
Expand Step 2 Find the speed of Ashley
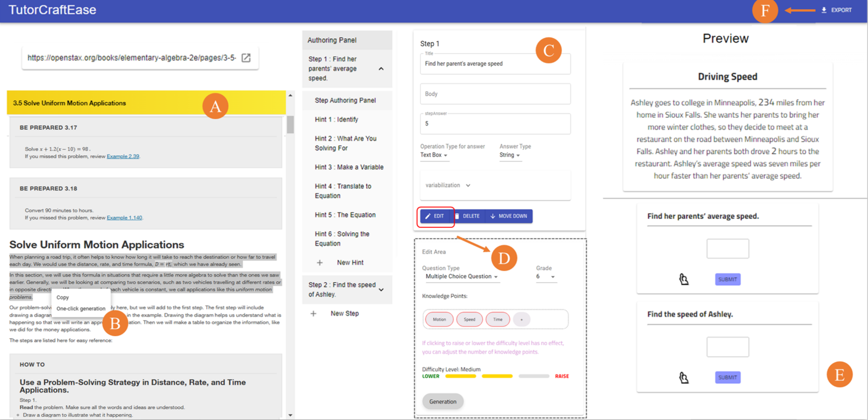click(381, 290)
